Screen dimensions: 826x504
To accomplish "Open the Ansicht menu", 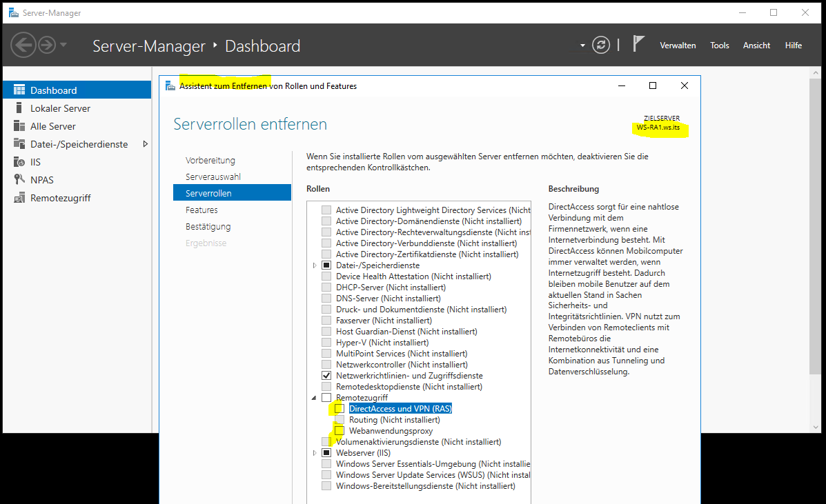I will click(756, 46).
